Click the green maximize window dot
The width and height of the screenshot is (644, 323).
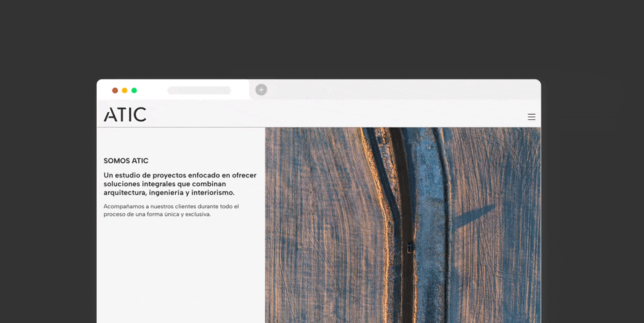click(x=134, y=90)
